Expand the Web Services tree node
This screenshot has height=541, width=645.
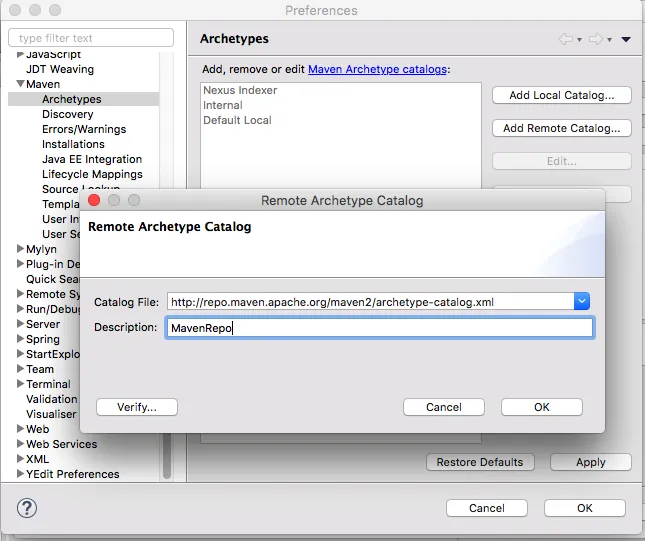click(20, 443)
